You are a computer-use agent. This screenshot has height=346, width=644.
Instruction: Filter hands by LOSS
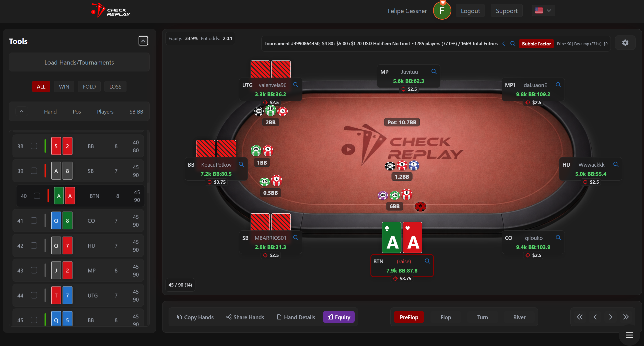(115, 86)
